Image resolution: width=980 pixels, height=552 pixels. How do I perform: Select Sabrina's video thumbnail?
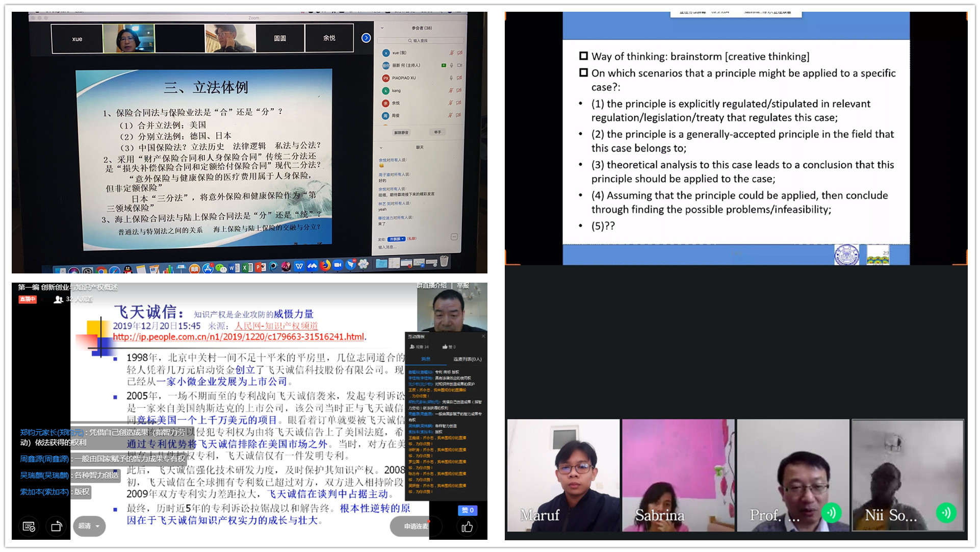coord(678,475)
